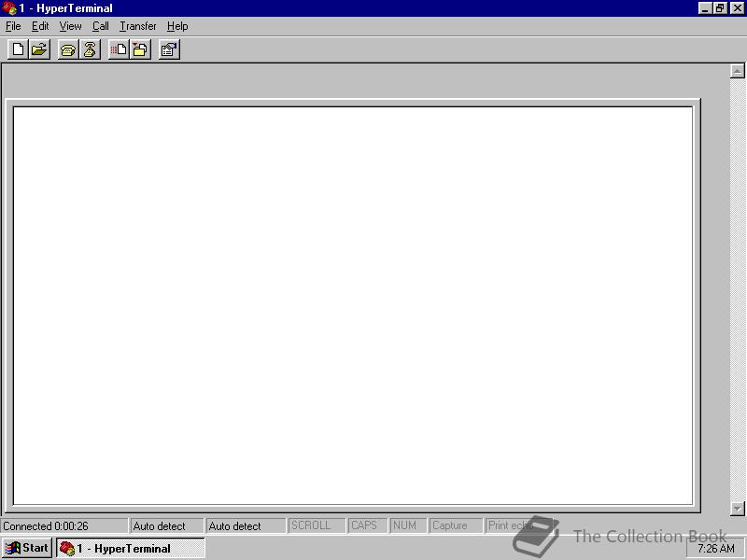Open the Help menu
The image size is (747, 560).
coord(177,26)
